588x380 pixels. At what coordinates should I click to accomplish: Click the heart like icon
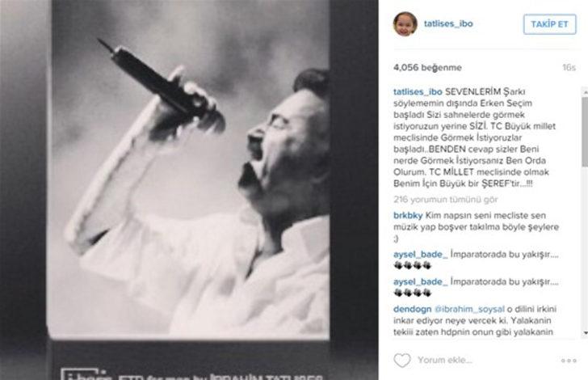pyautogui.click(x=402, y=360)
